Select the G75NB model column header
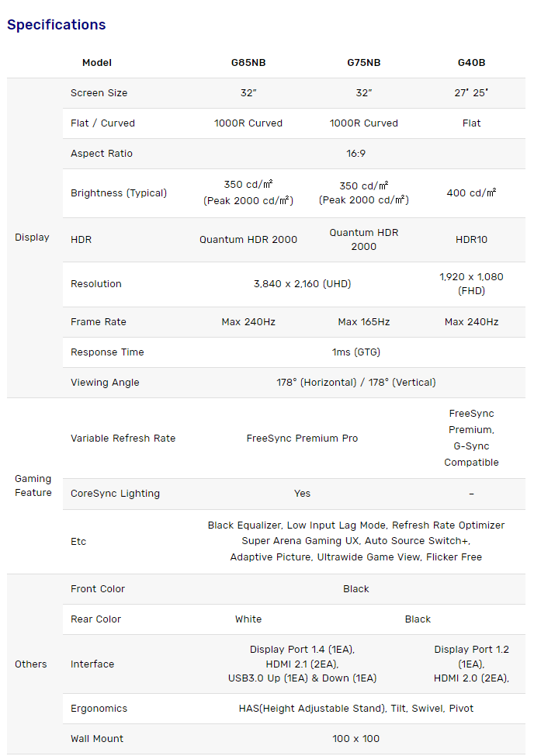 tap(363, 63)
